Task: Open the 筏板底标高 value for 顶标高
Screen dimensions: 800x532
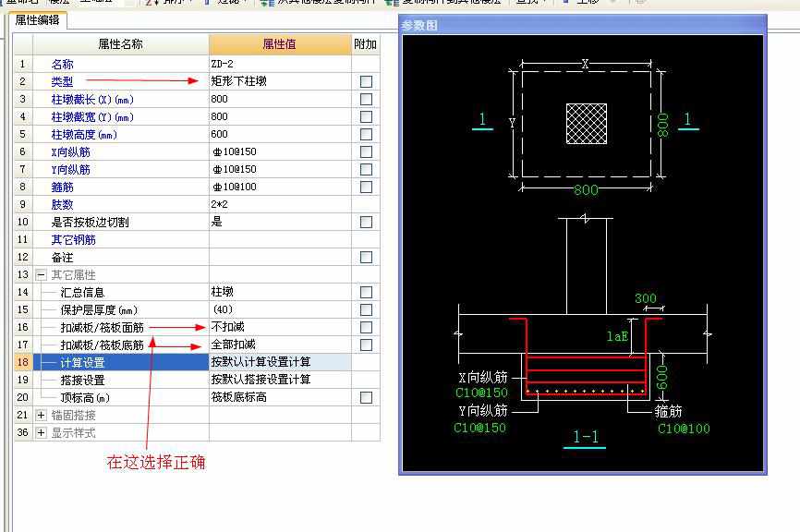Action: 280,397
